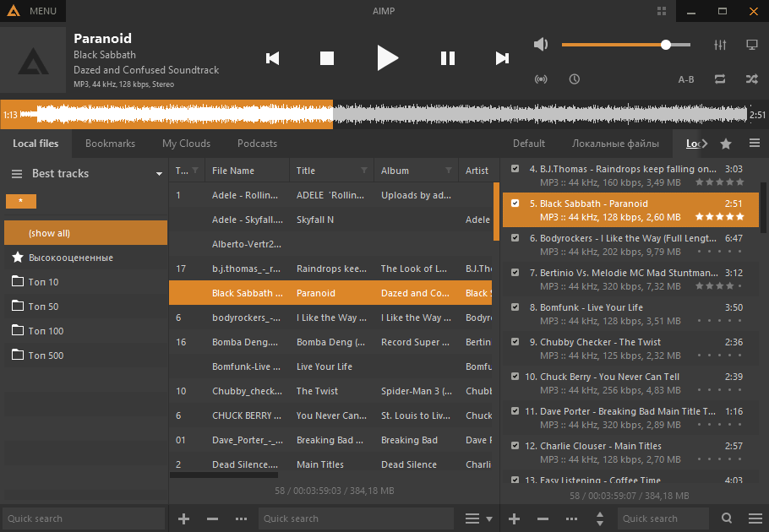Add files with library plus button

(183, 518)
